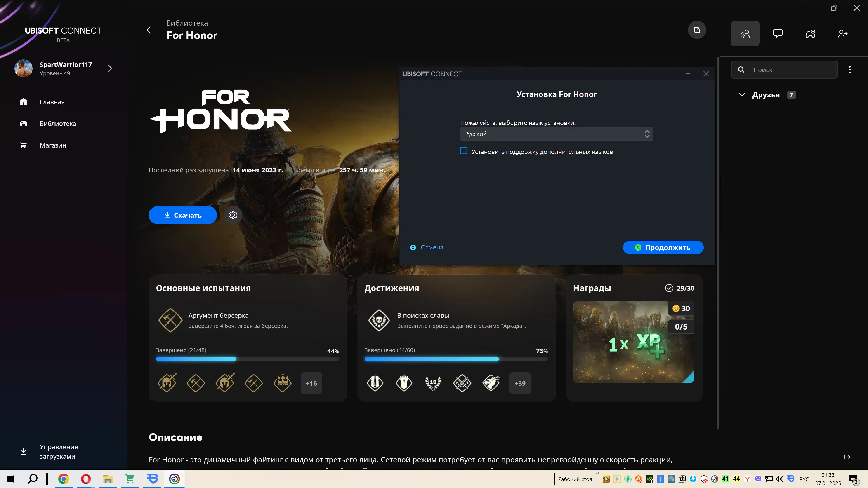Collapse the friends sidebar arrow icon
Image resolution: width=868 pixels, height=488 pixels.
pos(847,457)
